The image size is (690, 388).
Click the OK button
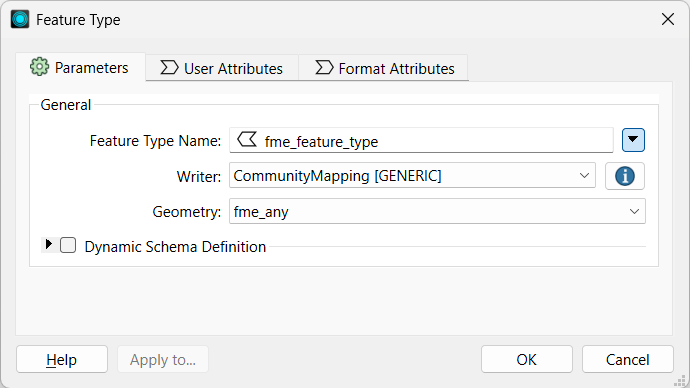tap(527, 359)
